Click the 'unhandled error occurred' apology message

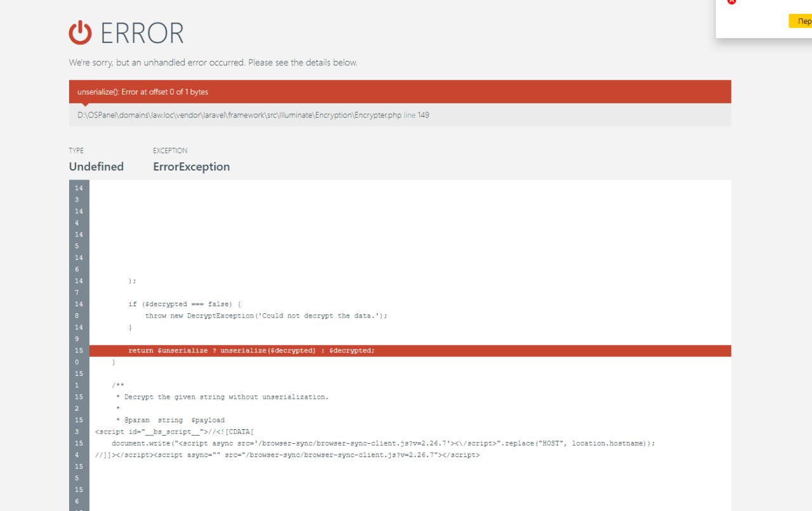click(213, 63)
